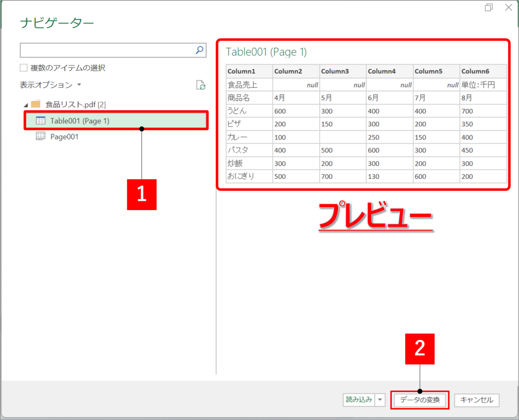Click the キャンセル button

[x=477, y=400]
